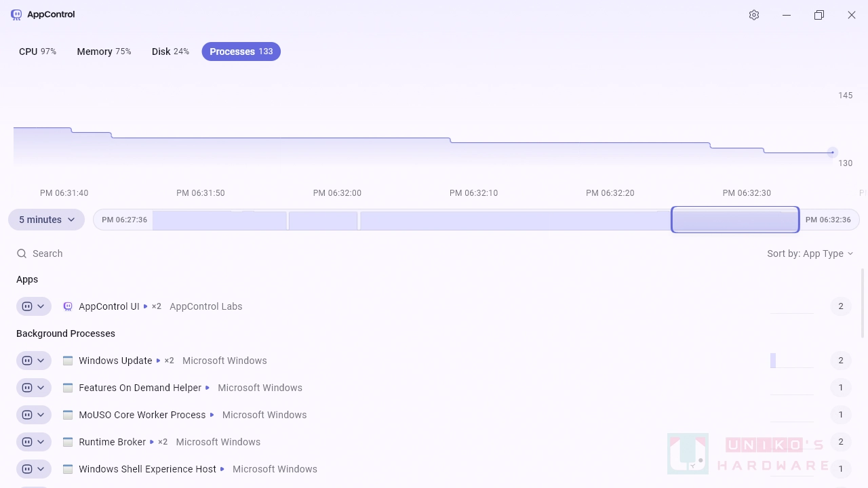Open the settings gear icon

[754, 15]
